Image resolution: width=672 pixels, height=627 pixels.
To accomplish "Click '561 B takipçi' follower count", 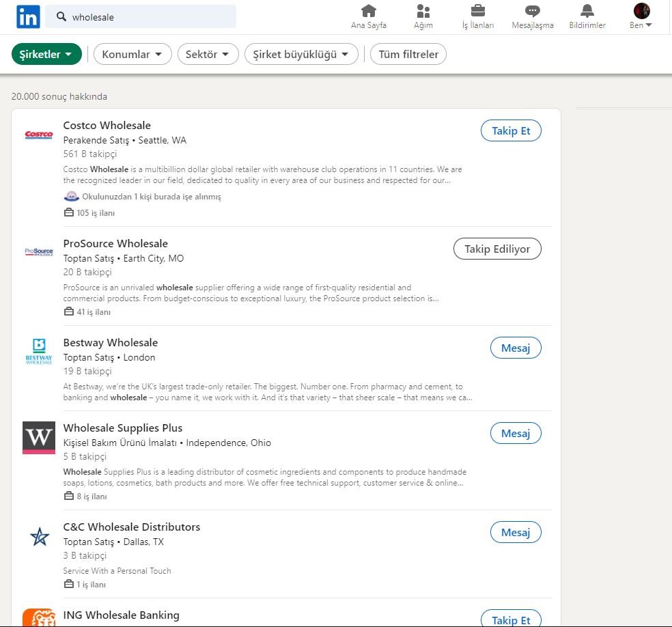I will coord(90,154).
